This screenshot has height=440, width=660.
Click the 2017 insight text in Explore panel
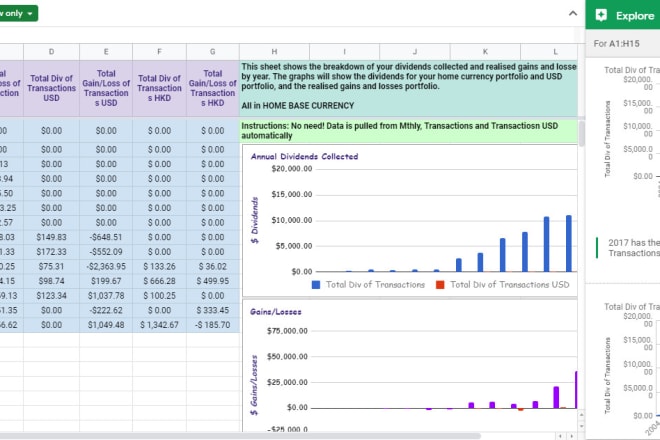(x=633, y=248)
